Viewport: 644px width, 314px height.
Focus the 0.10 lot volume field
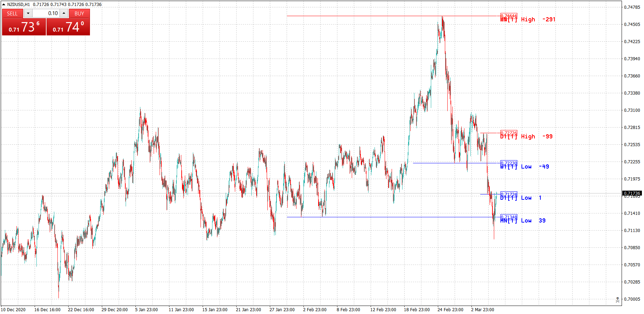coord(46,13)
